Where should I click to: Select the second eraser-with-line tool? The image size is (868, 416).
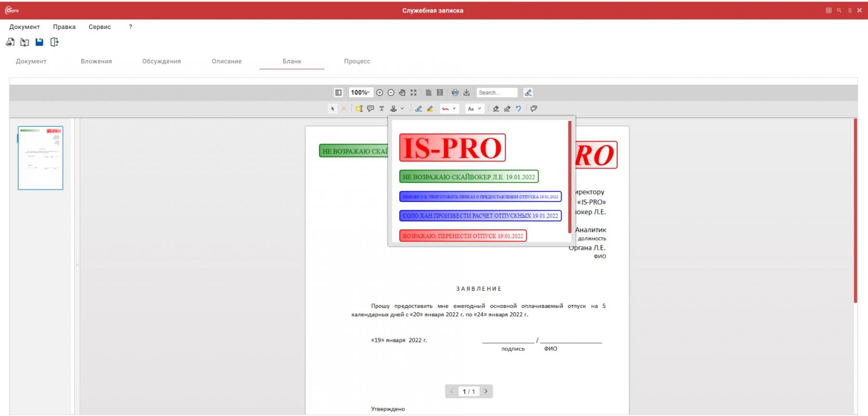[x=507, y=108]
